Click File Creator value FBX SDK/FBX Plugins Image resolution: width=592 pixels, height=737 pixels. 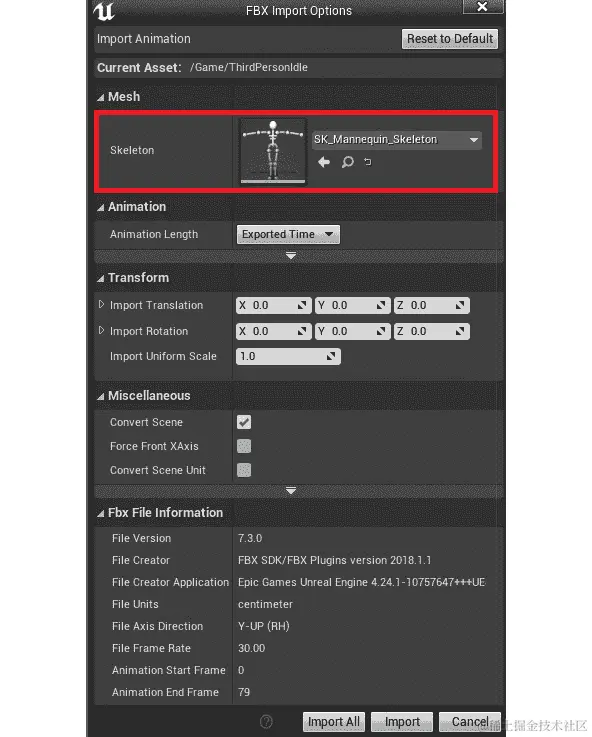(334, 560)
